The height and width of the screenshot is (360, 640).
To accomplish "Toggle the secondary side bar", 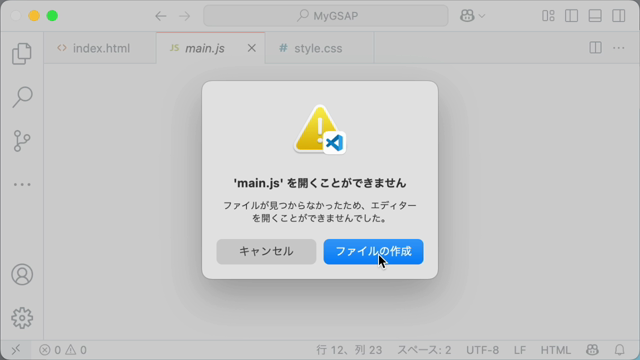I will 619,16.
